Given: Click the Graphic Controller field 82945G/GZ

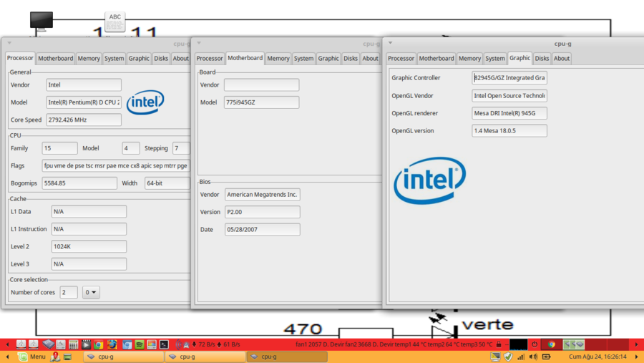Looking at the screenshot, I should (x=509, y=78).
